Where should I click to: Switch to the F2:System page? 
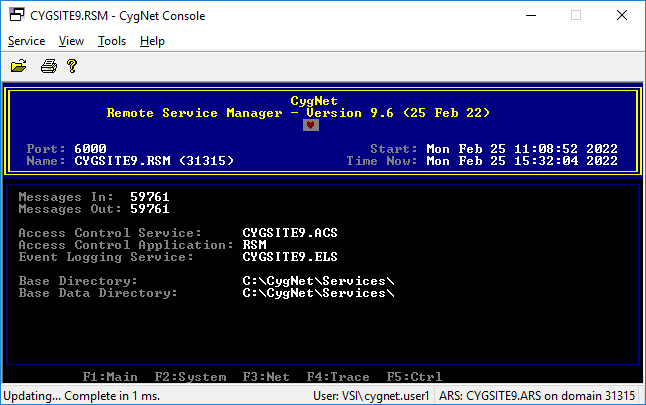(x=190, y=377)
